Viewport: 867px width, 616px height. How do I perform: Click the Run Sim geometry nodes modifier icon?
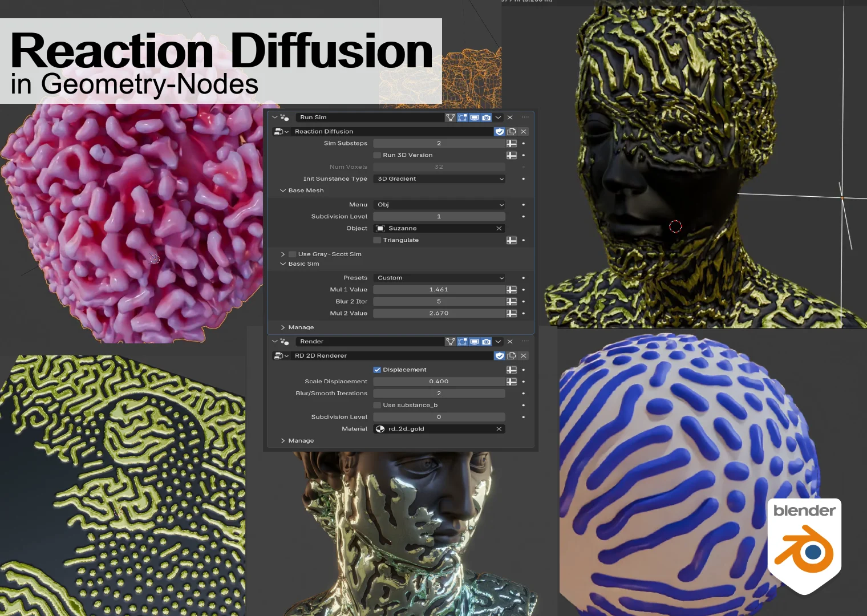click(285, 117)
